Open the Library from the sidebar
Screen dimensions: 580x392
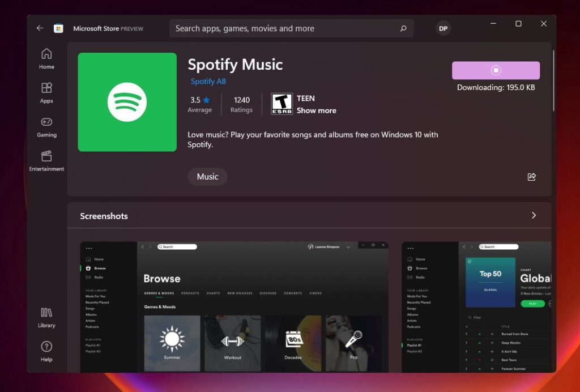(x=46, y=318)
